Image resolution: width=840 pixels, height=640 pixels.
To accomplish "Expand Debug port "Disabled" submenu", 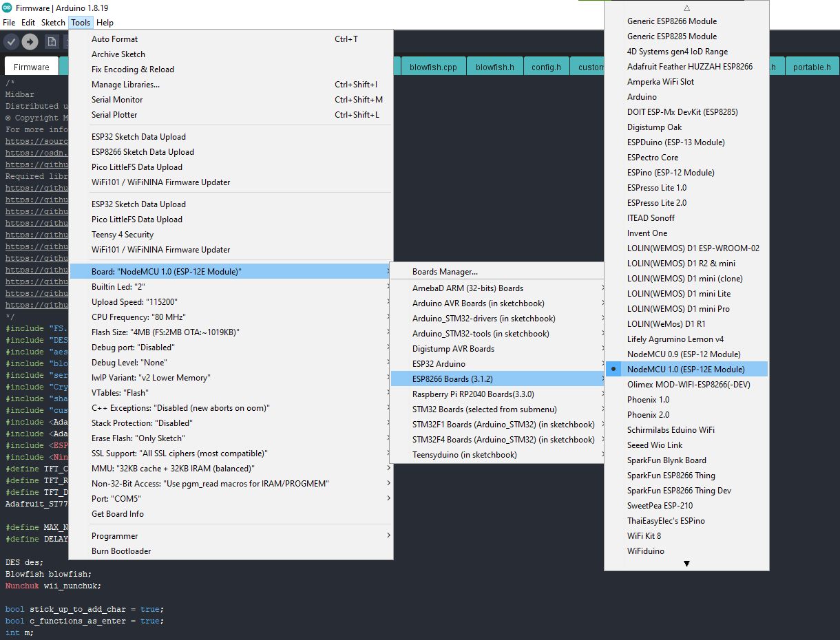I will pos(231,348).
